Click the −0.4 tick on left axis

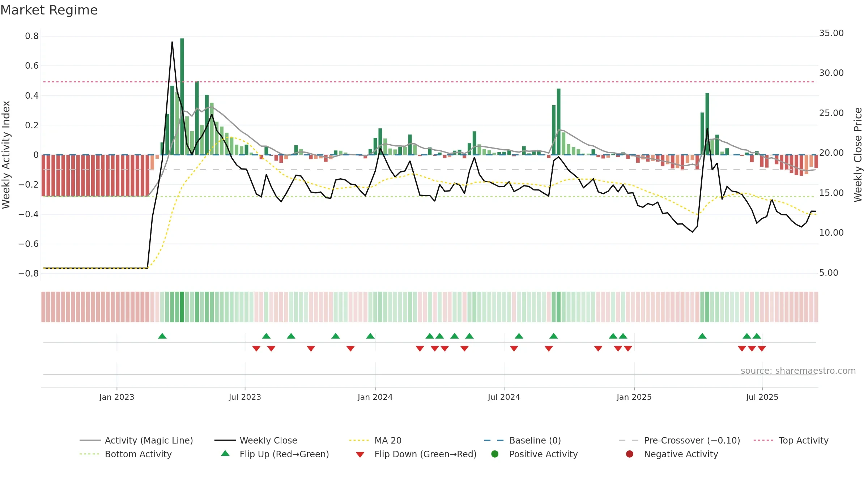click(x=29, y=214)
